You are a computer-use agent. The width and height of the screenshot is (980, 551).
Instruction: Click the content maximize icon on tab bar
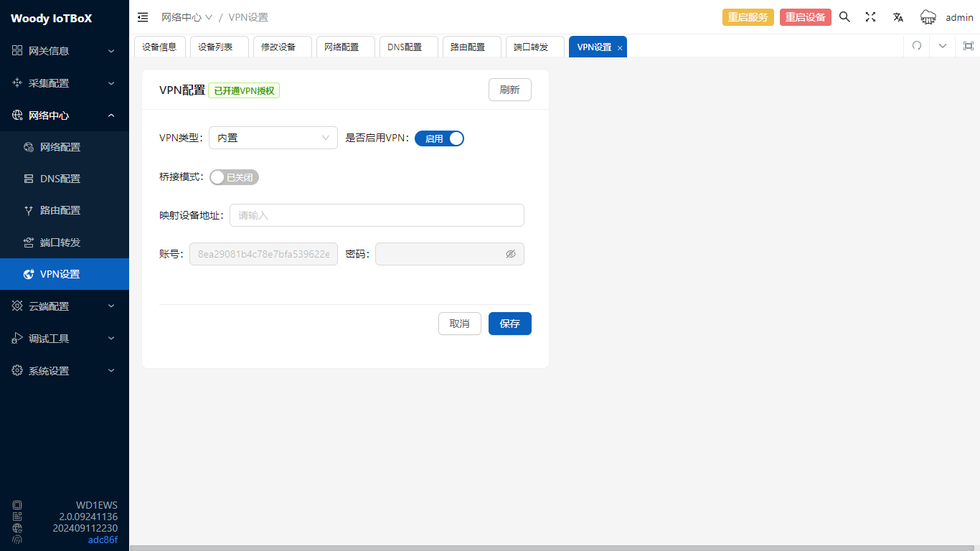(x=968, y=46)
